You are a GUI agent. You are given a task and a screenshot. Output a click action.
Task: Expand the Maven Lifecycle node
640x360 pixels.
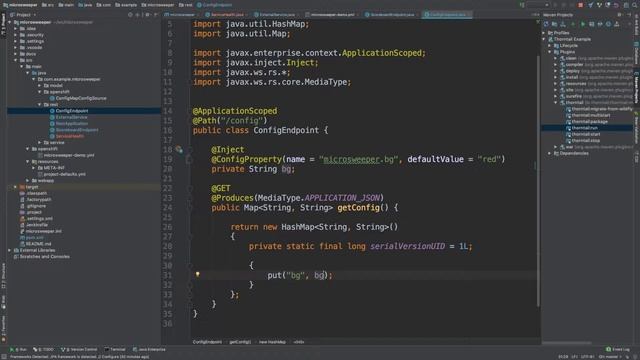pyautogui.click(x=550, y=45)
